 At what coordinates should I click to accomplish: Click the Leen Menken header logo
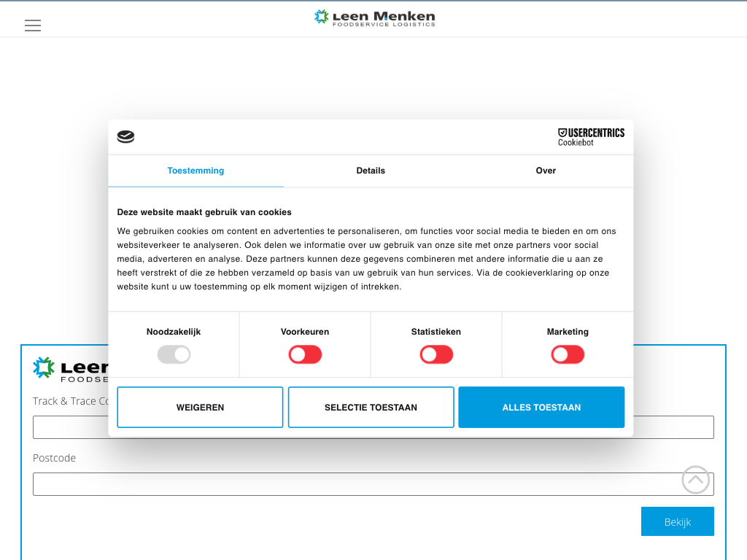pyautogui.click(x=374, y=18)
